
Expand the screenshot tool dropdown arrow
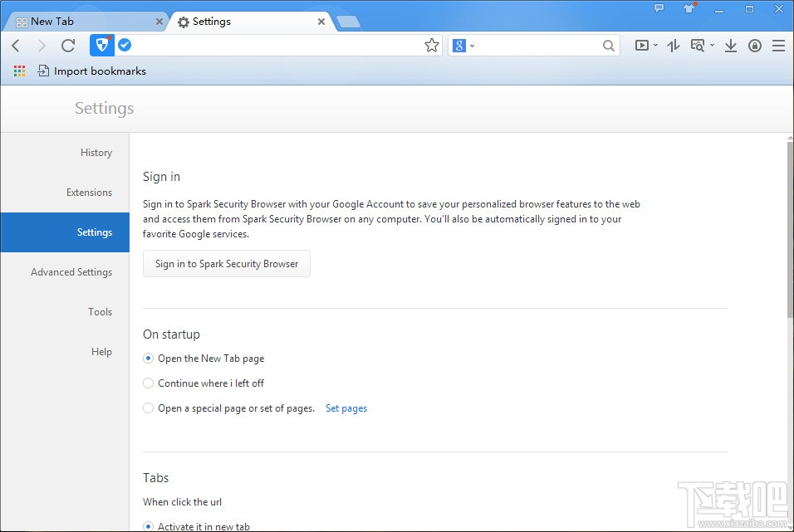coord(713,45)
